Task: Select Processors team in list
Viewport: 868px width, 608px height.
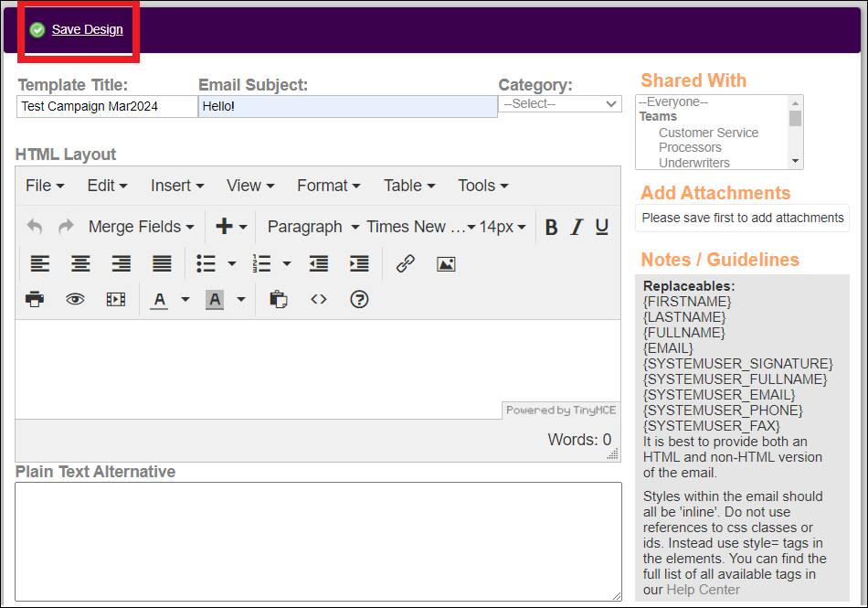Action: click(691, 148)
